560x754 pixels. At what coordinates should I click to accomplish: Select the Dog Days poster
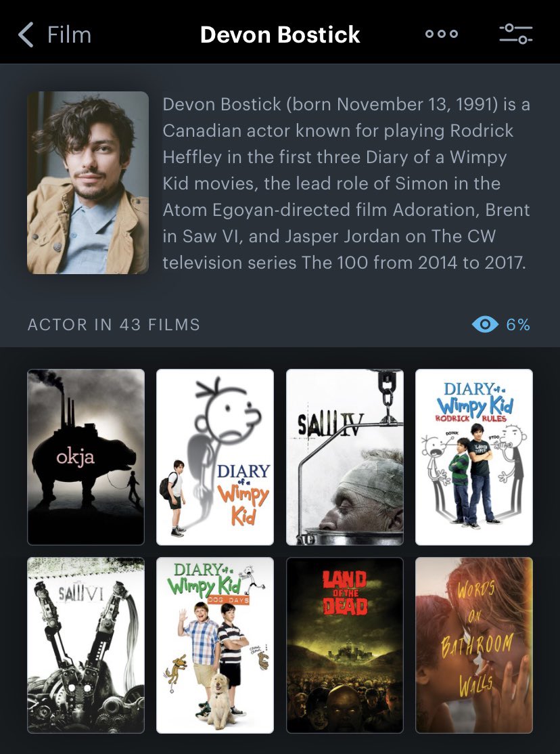215,645
